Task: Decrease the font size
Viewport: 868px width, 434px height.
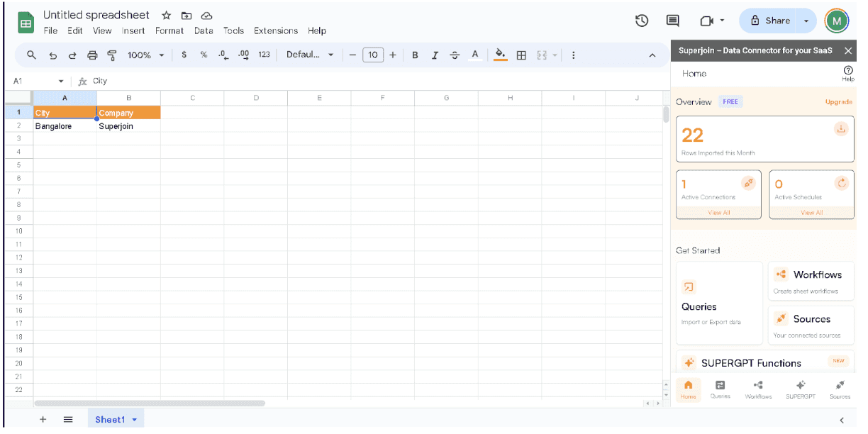Action: [352, 55]
